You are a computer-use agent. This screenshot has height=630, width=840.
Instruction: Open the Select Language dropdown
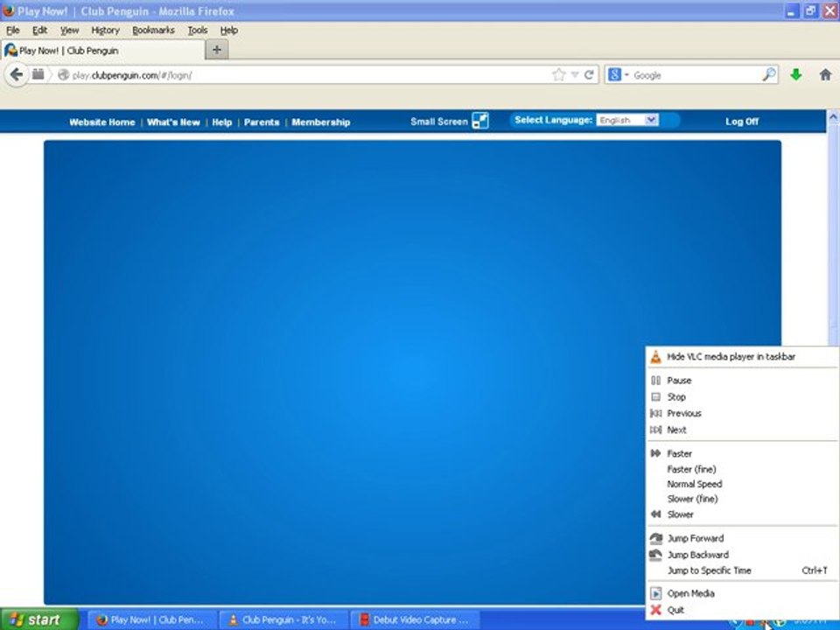coord(628,120)
